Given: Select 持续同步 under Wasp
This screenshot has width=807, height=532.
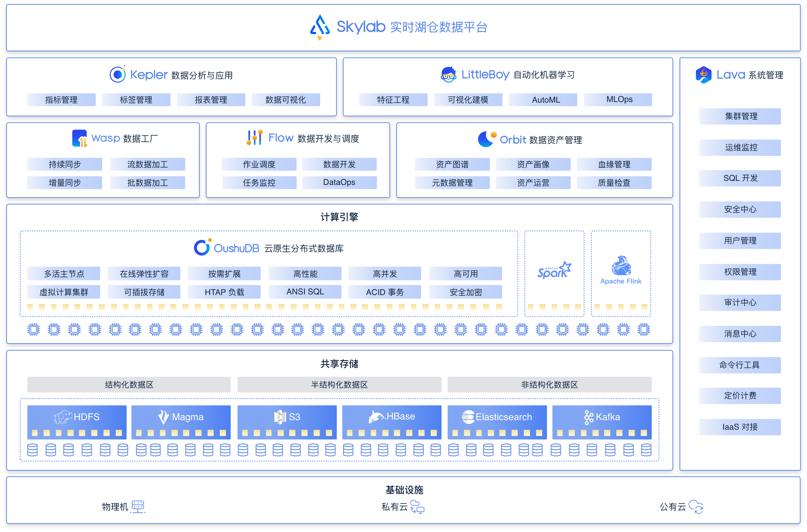Looking at the screenshot, I should pyautogui.click(x=65, y=164).
